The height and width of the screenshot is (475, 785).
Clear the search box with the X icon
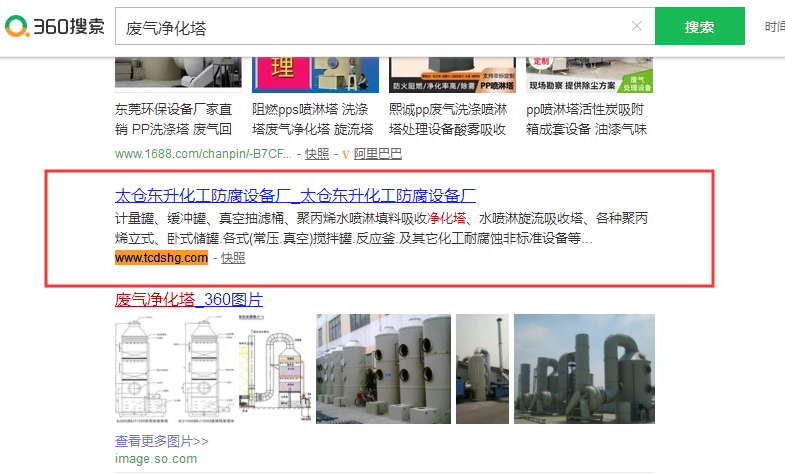coord(637,26)
